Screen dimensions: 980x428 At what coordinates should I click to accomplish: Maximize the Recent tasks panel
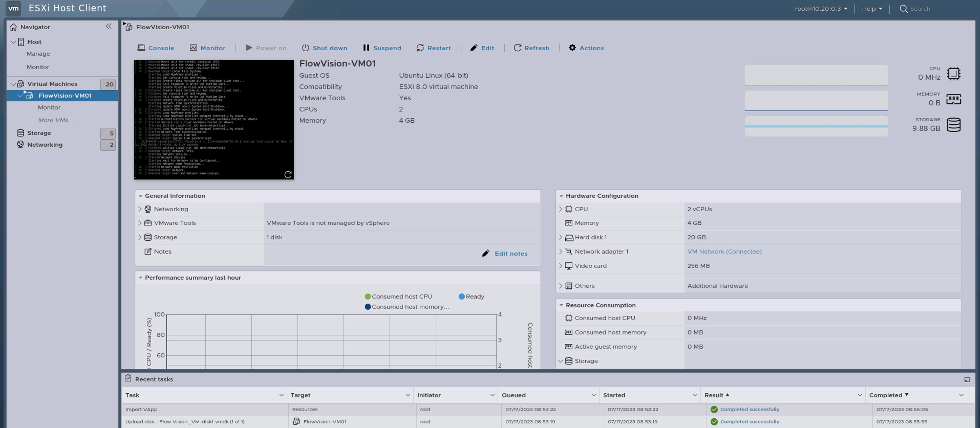tap(967, 379)
